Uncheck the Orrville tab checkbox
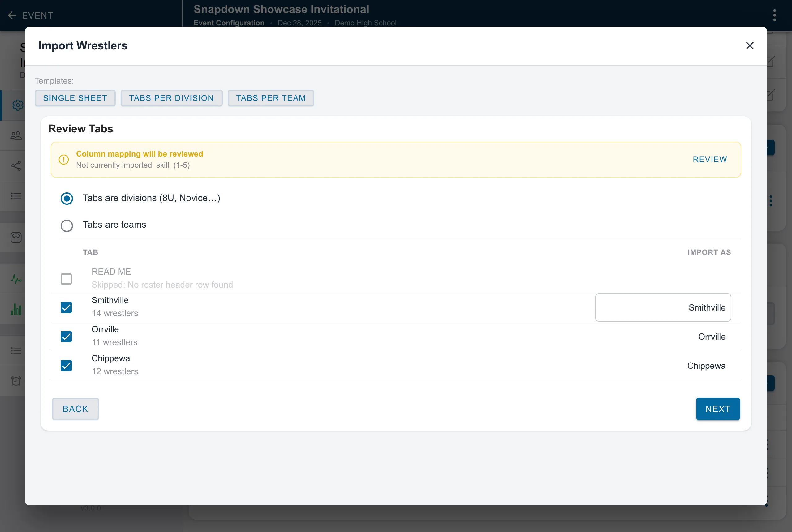 coord(66,337)
